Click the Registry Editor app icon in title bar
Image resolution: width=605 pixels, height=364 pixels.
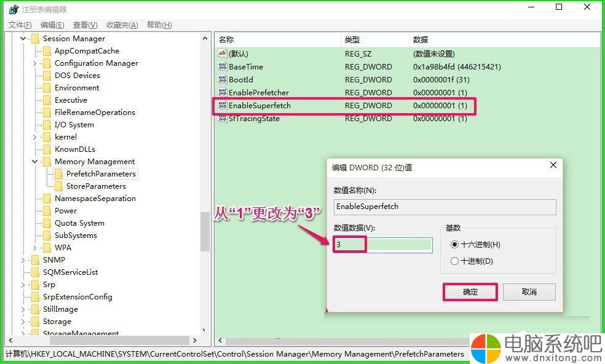[14, 9]
